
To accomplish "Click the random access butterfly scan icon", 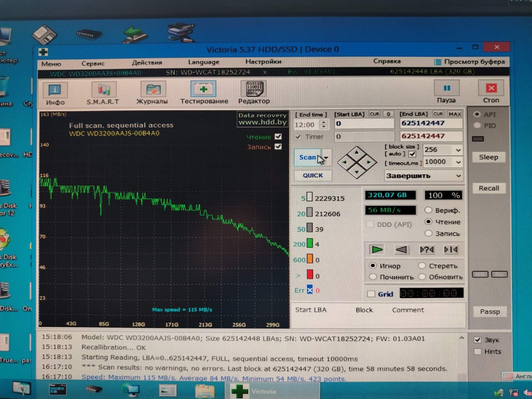I will [x=427, y=249].
